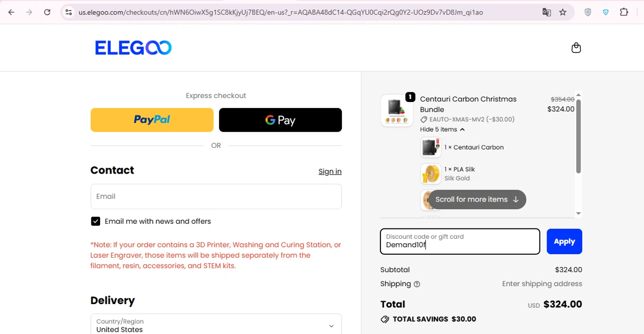644x334 pixels.
Task: Click the translate page icon
Action: pos(547,12)
